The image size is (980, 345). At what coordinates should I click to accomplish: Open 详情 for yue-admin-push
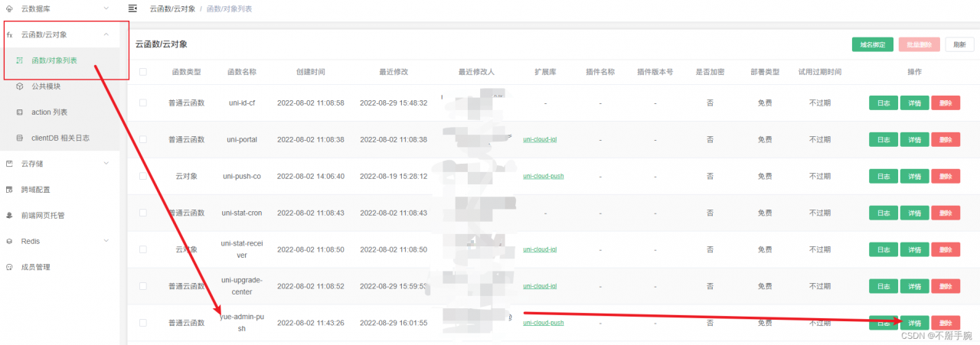tap(914, 323)
